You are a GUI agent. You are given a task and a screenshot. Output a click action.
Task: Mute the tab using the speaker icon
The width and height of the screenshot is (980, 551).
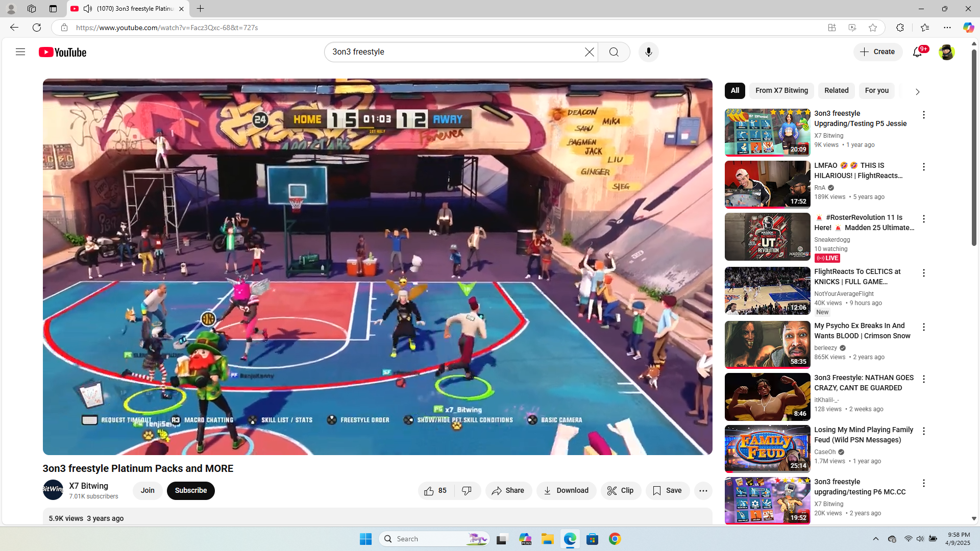click(x=88, y=9)
